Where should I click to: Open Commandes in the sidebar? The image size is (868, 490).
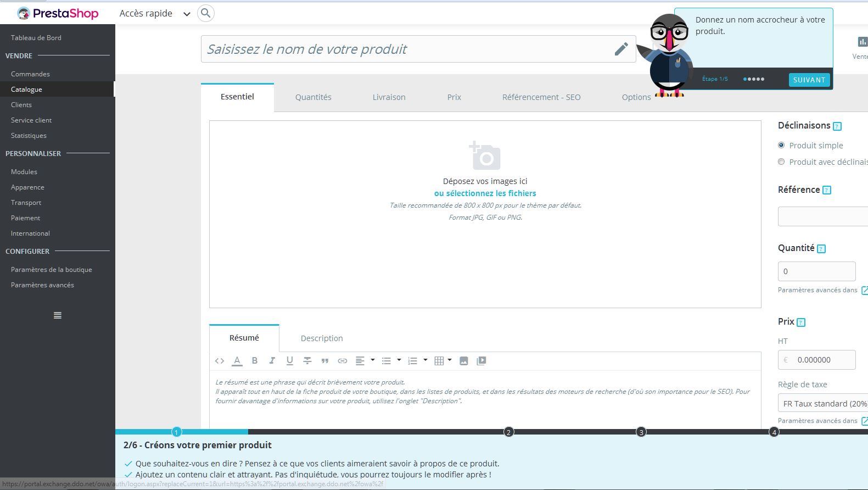30,74
